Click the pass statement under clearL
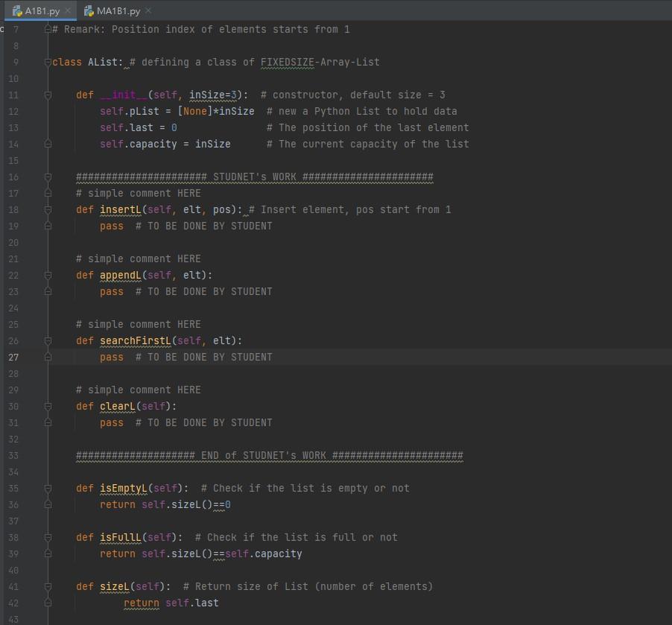 [111, 422]
